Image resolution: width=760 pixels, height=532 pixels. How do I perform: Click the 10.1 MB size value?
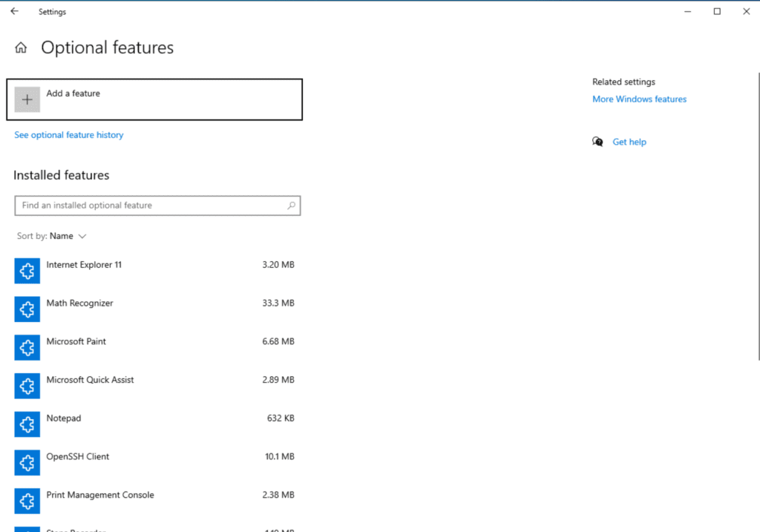280,456
